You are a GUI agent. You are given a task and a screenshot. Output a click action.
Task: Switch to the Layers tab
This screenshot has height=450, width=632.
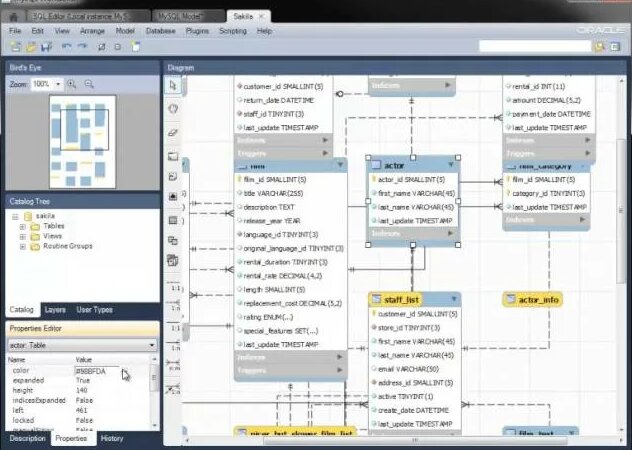(x=55, y=310)
